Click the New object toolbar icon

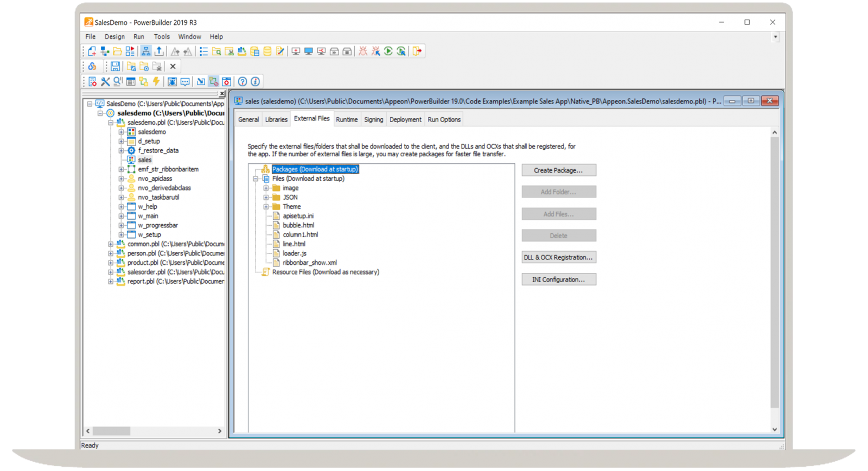point(92,52)
